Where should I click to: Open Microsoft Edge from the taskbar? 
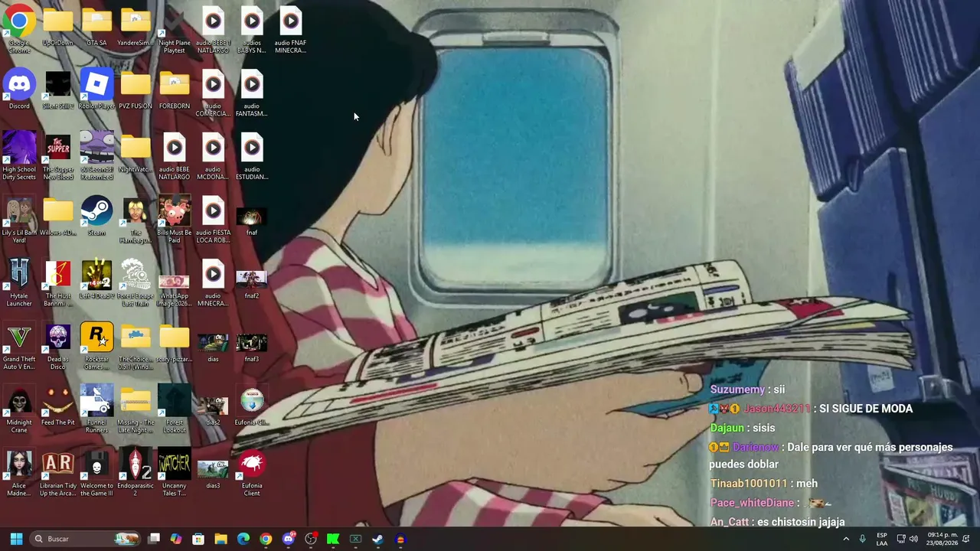pos(243,539)
